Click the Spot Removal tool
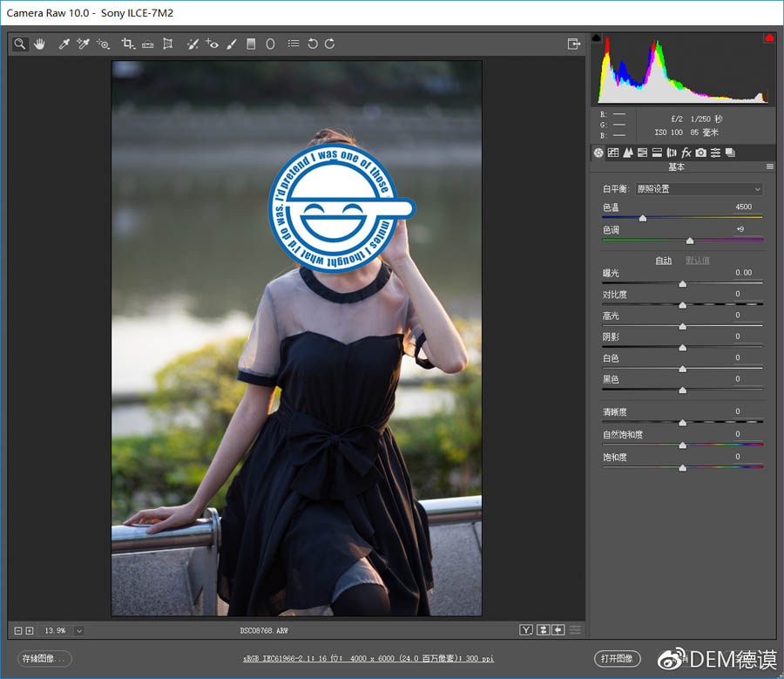 coord(193,44)
